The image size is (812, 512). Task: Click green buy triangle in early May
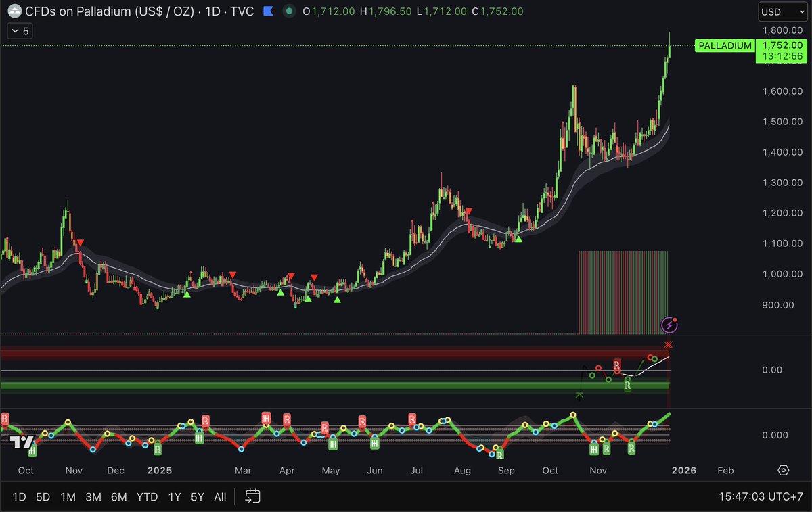click(337, 299)
